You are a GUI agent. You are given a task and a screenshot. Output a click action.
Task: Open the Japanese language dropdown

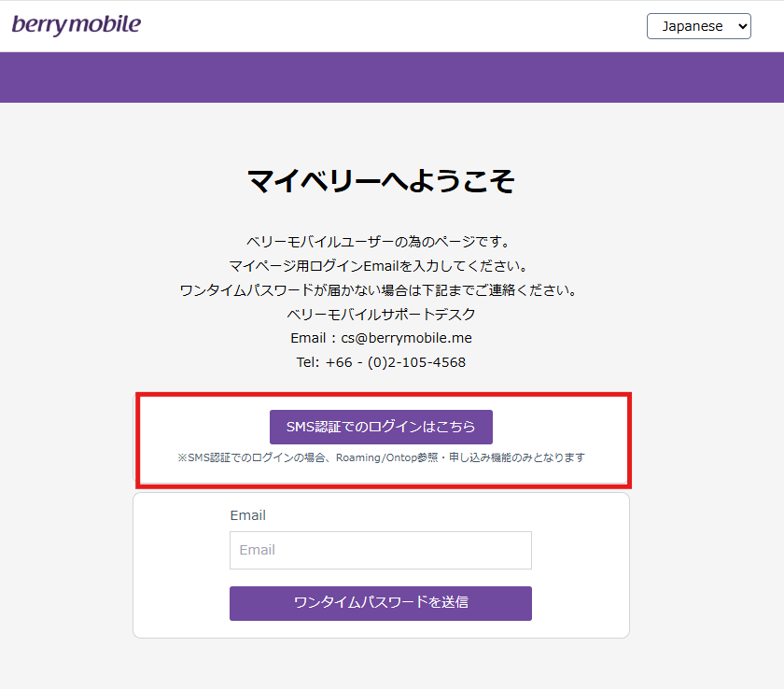698,26
